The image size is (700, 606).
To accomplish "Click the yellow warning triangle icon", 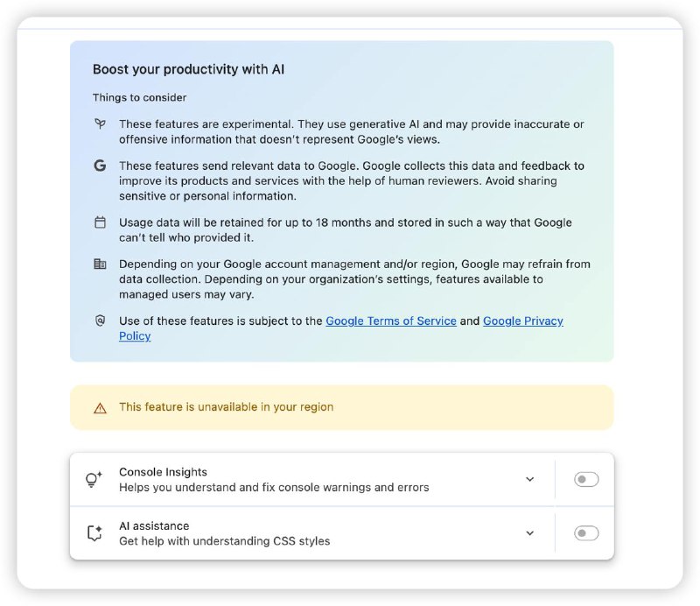I will click(x=100, y=408).
